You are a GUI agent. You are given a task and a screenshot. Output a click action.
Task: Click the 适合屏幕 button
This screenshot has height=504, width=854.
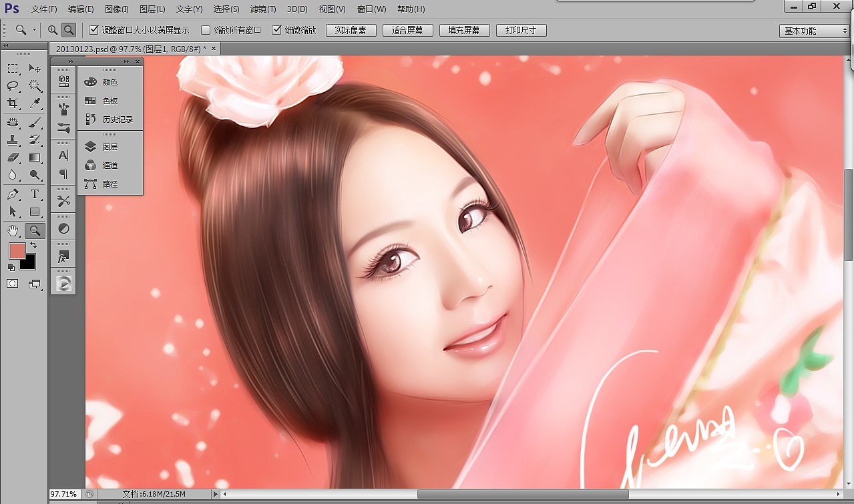coord(408,31)
